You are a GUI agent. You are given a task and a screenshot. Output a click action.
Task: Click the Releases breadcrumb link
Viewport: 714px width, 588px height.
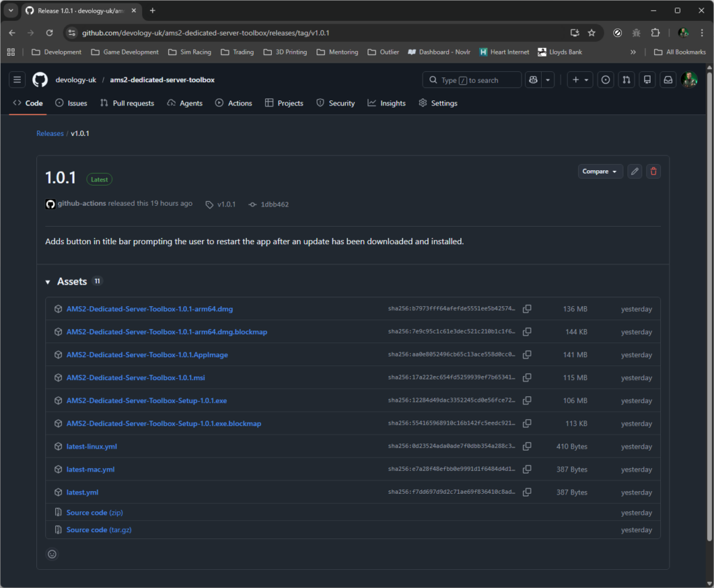pyautogui.click(x=50, y=133)
